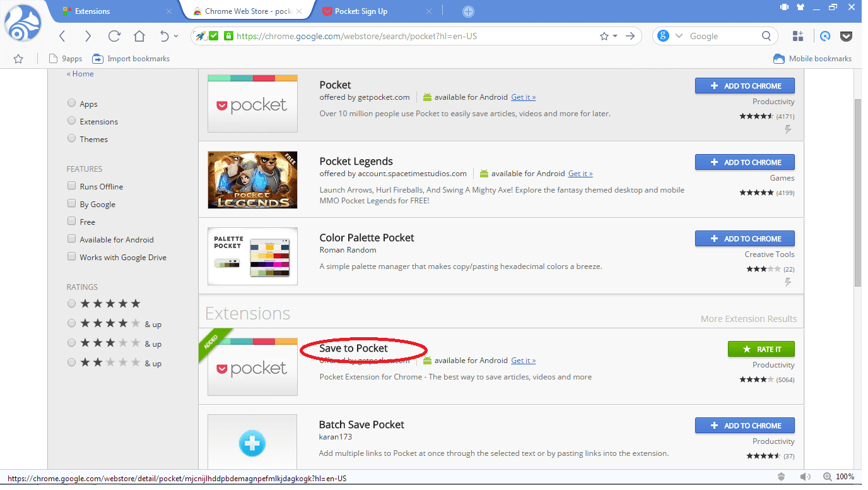Click the blue Google search engine icon
The width and height of the screenshot is (868, 490).
(663, 36)
